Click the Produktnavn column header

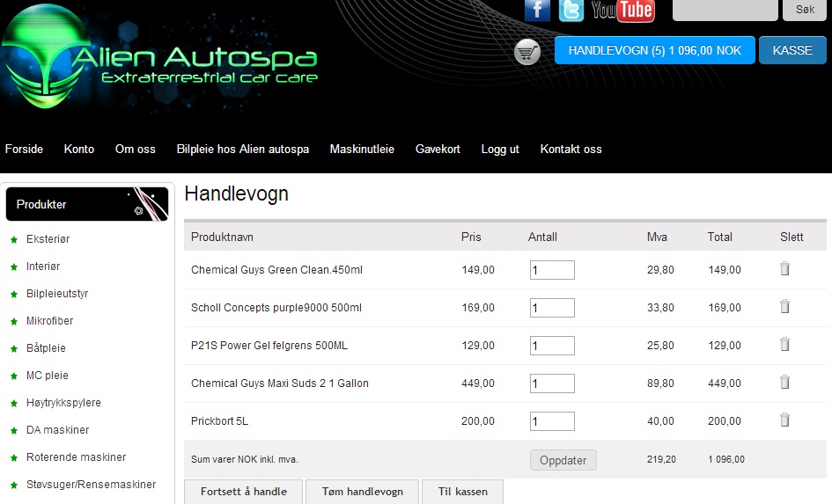pyautogui.click(x=222, y=237)
